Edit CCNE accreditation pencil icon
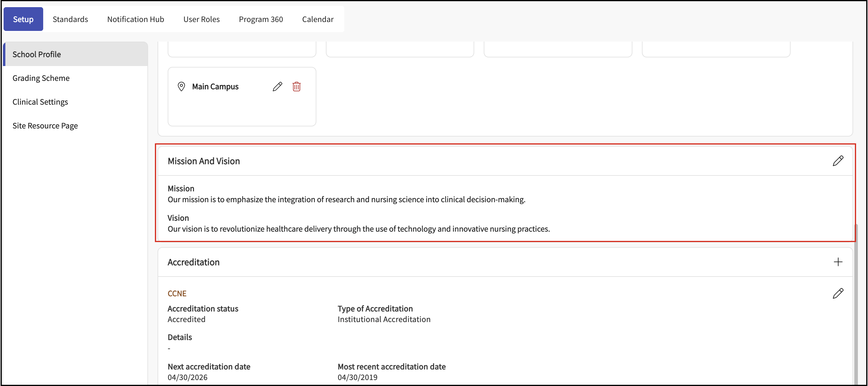 click(x=838, y=294)
